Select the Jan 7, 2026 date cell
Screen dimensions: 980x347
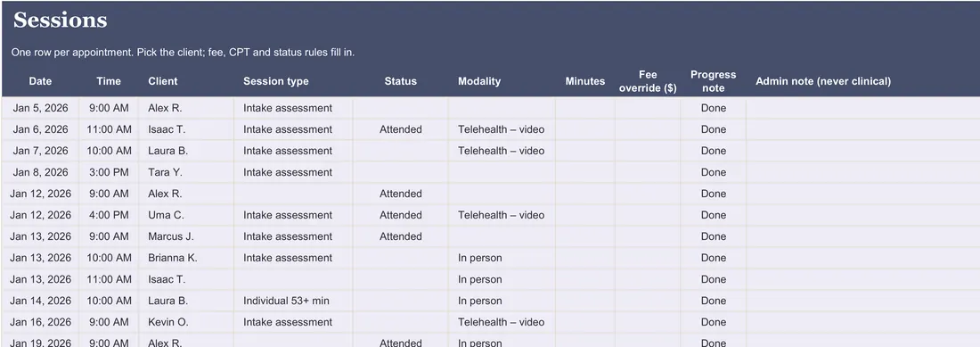tap(40, 151)
